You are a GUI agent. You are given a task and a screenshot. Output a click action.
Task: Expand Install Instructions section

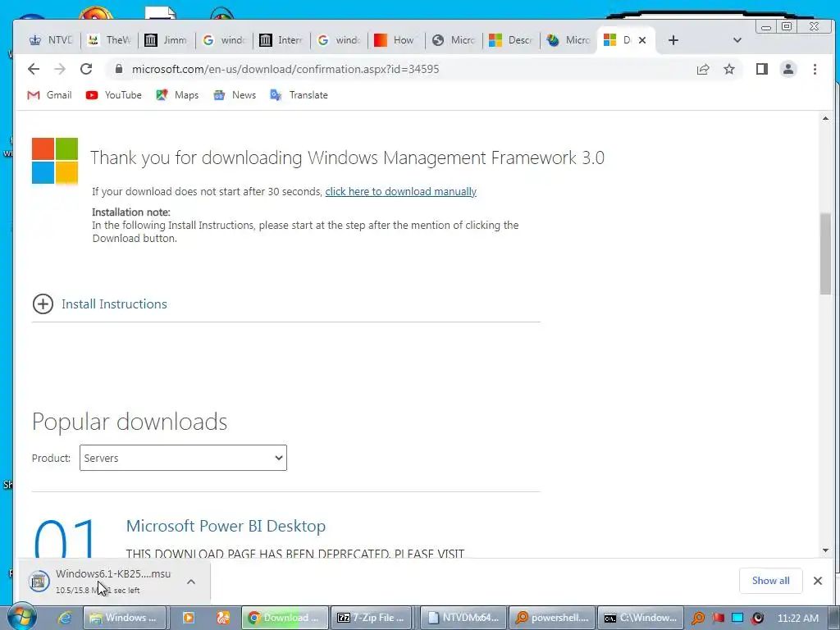pyautogui.click(x=99, y=304)
